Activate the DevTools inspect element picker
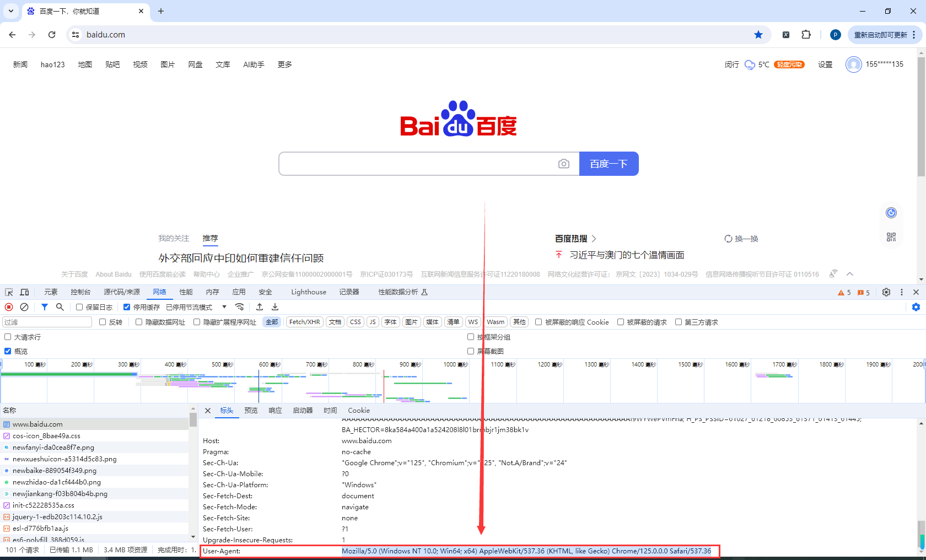The image size is (926, 560). [x=9, y=292]
